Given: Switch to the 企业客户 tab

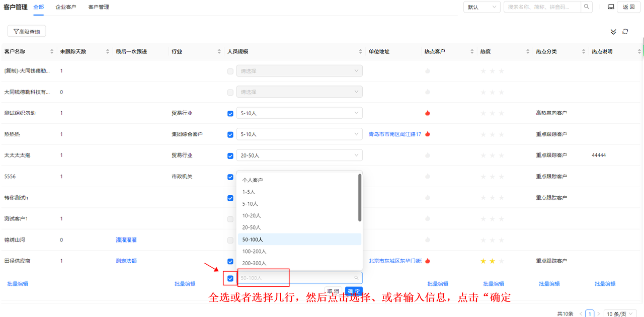Looking at the screenshot, I should 66,7.
